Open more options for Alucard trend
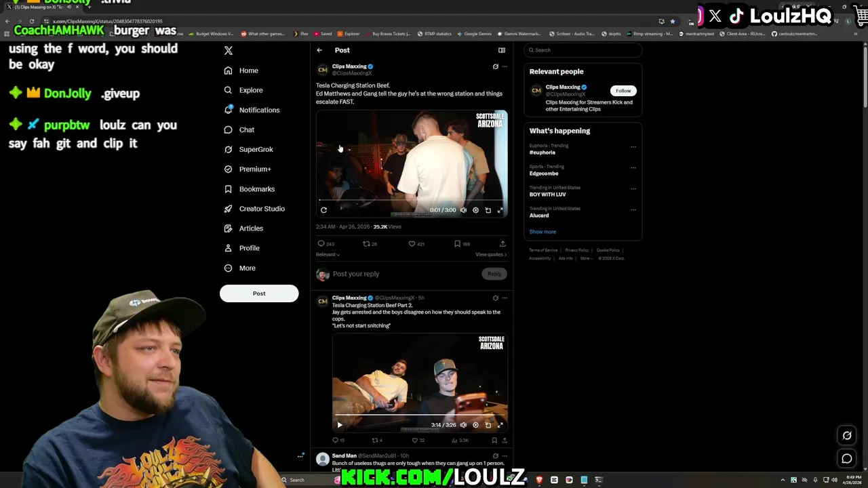The image size is (868, 488). click(x=633, y=209)
